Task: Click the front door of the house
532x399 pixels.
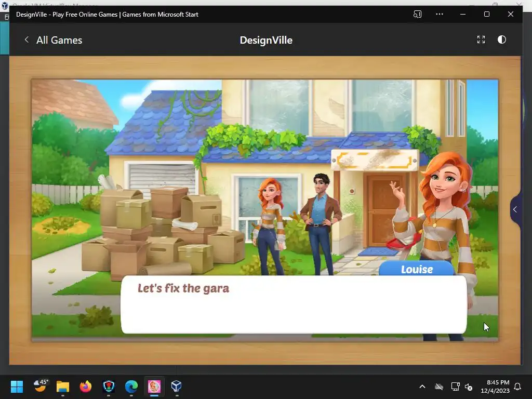Action: click(x=385, y=210)
